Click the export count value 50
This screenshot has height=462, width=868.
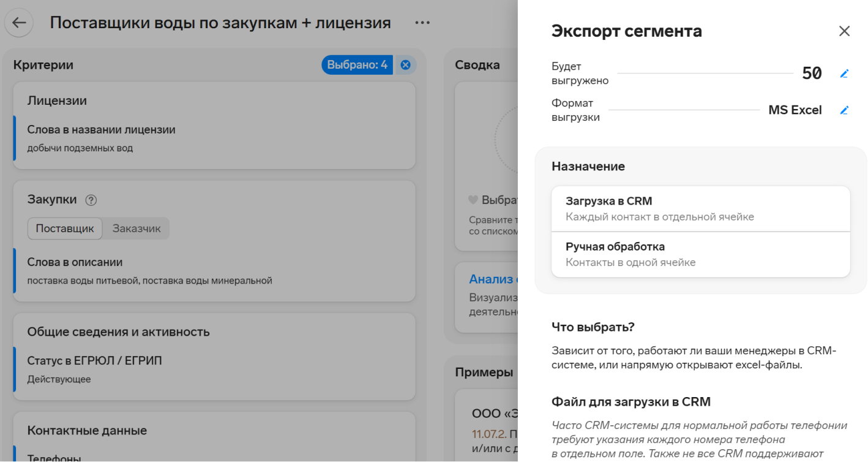pyautogui.click(x=812, y=74)
